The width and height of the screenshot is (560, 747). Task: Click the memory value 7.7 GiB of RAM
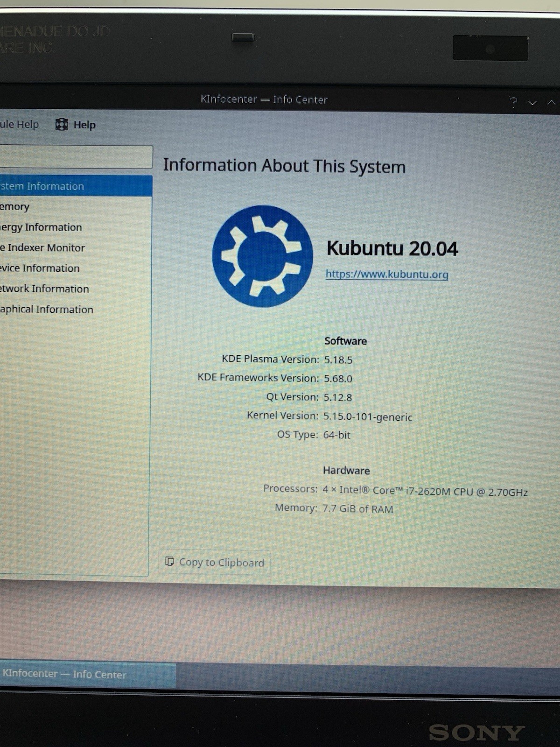pyautogui.click(x=358, y=509)
